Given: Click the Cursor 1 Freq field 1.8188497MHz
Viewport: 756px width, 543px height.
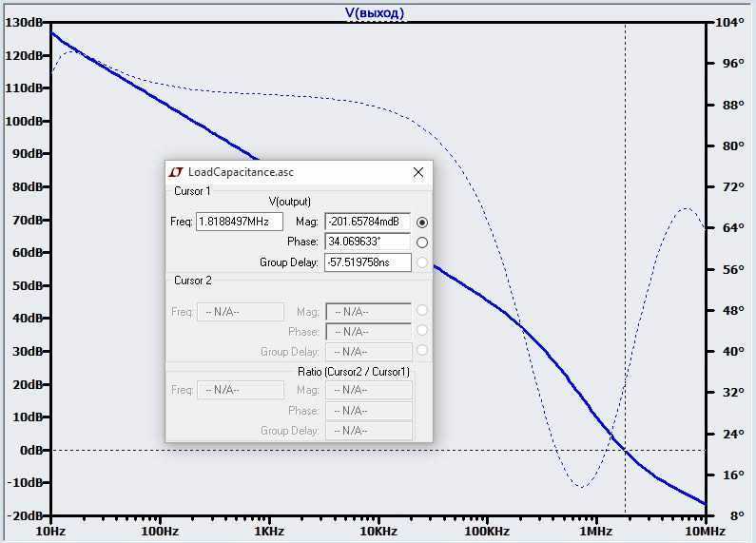Looking at the screenshot, I should click(x=239, y=222).
